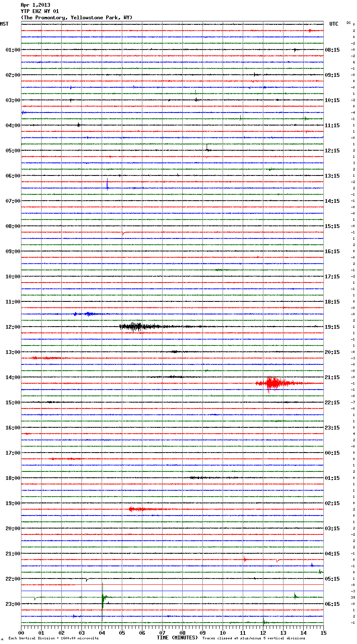Click the 22:00 MST time label
Image resolution: width=357 pixels, height=644 pixels.
pos(13,579)
